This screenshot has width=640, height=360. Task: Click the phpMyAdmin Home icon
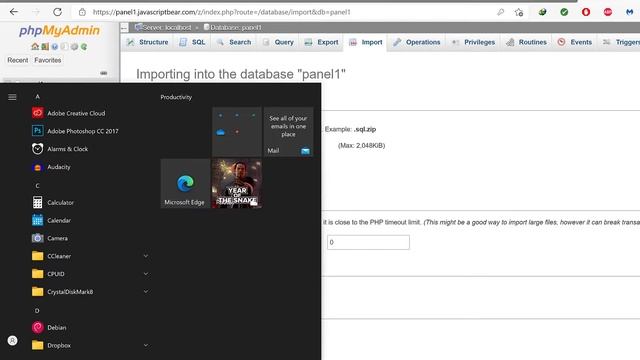35,47
